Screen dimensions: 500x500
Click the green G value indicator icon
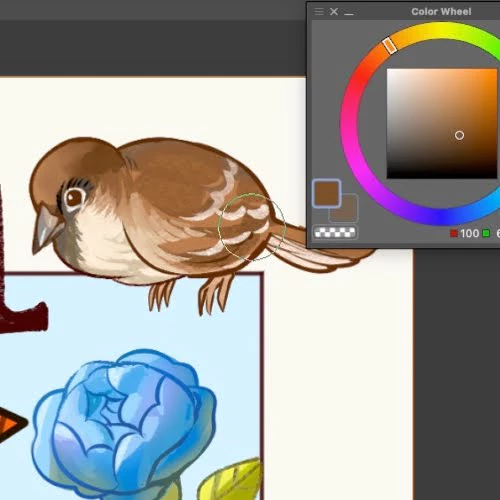[486, 233]
